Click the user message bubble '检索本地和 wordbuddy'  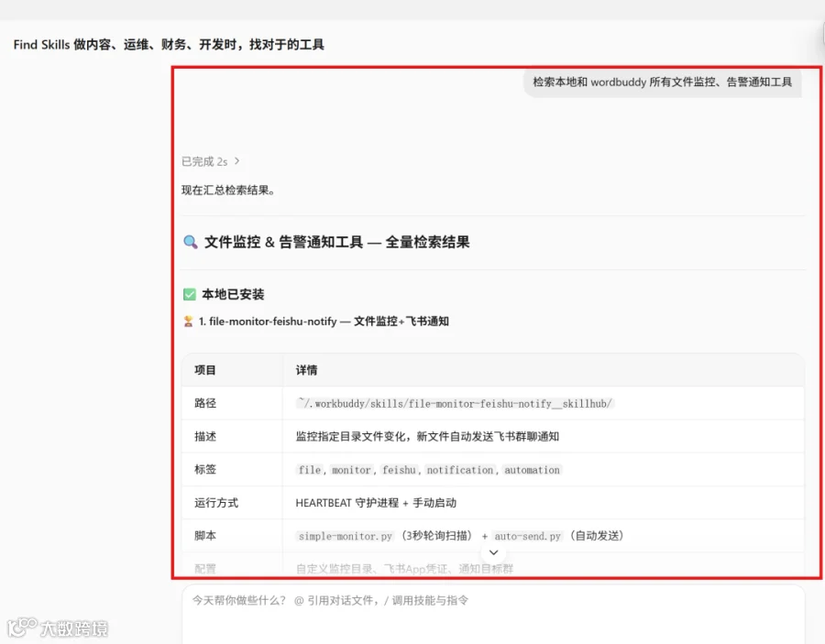point(663,82)
